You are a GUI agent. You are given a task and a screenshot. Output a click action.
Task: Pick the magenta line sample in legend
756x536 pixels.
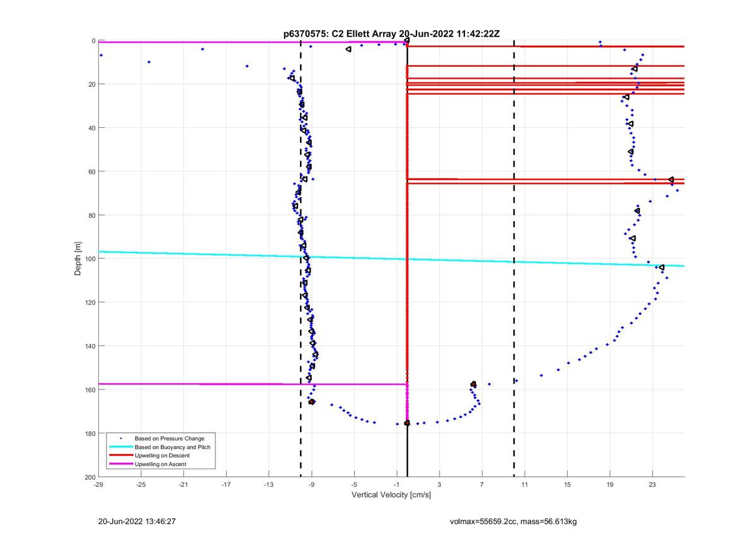point(120,464)
